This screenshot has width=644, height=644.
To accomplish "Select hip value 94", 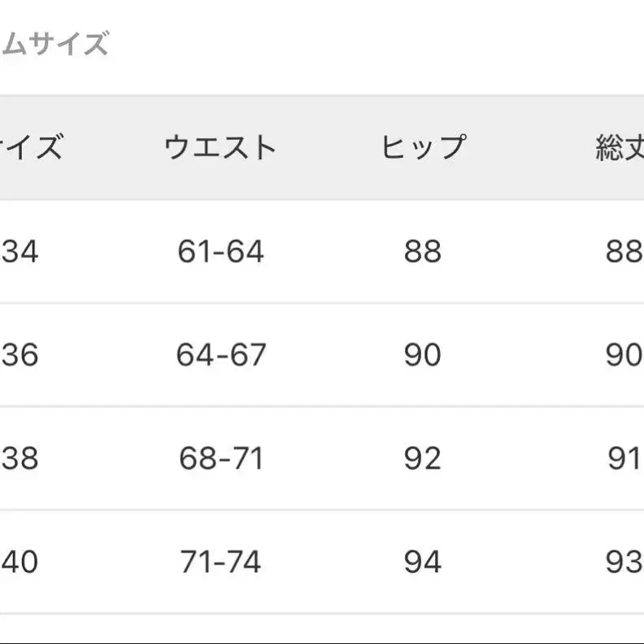I will [x=422, y=562].
